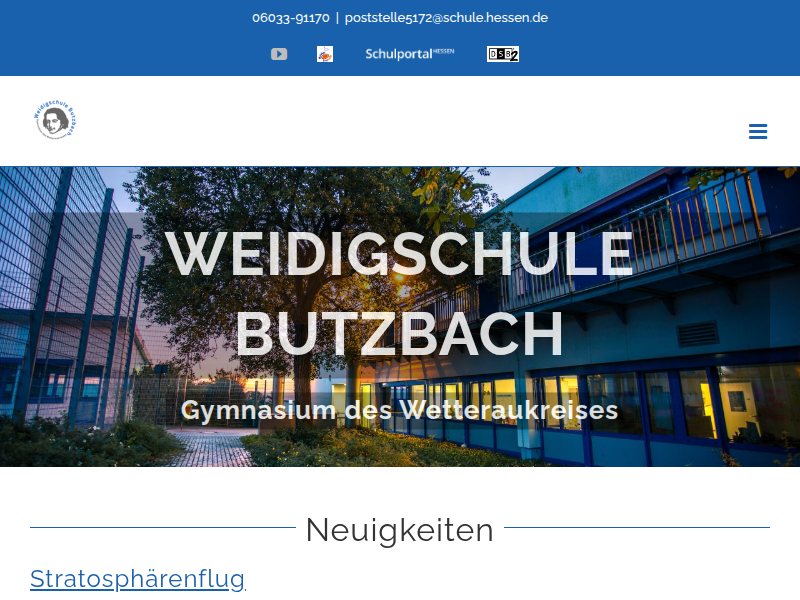
Task: Click the Gymnasium des Wetteraukreises subtitle
Action: click(399, 410)
